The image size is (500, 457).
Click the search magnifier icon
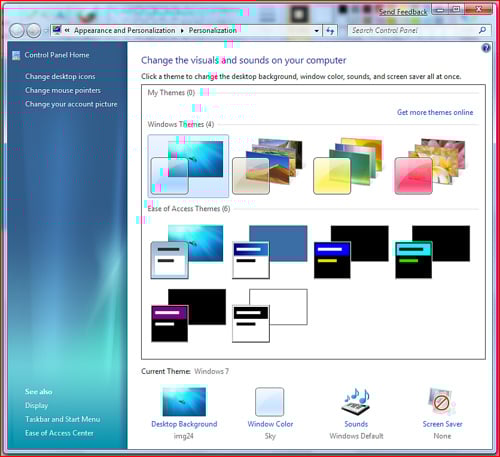(x=482, y=30)
